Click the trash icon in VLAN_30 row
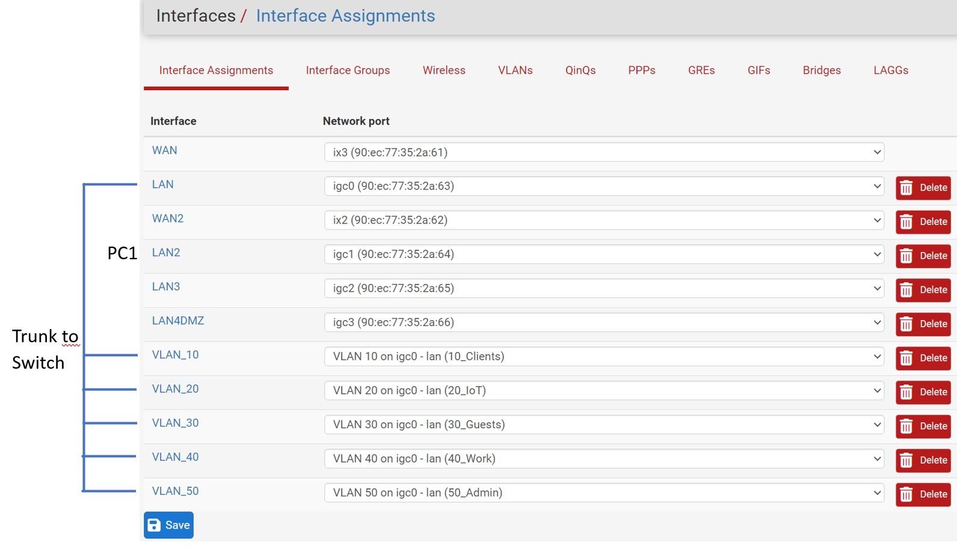 coord(906,426)
